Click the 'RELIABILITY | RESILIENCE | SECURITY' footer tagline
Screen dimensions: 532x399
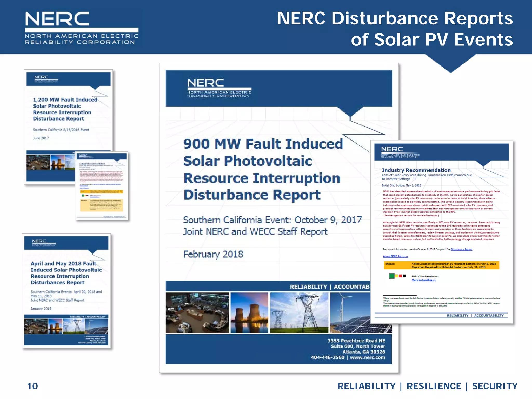click(428, 386)
